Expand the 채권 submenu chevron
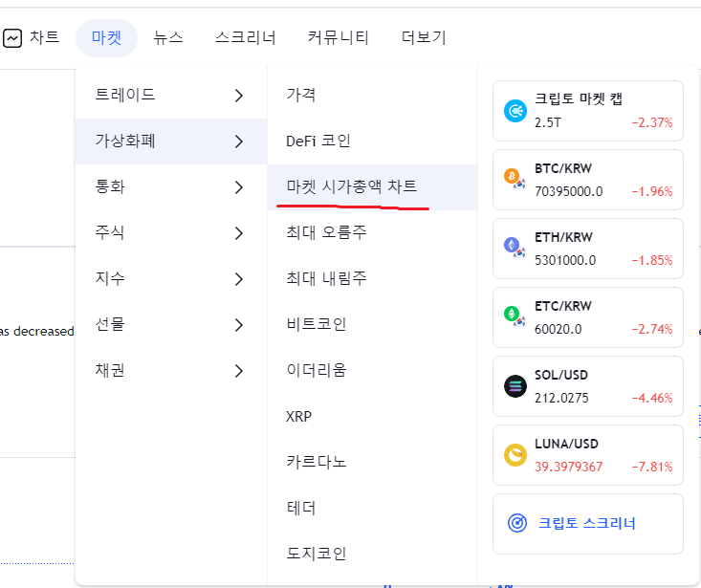Image resolution: width=701 pixels, height=588 pixels. coord(239,371)
